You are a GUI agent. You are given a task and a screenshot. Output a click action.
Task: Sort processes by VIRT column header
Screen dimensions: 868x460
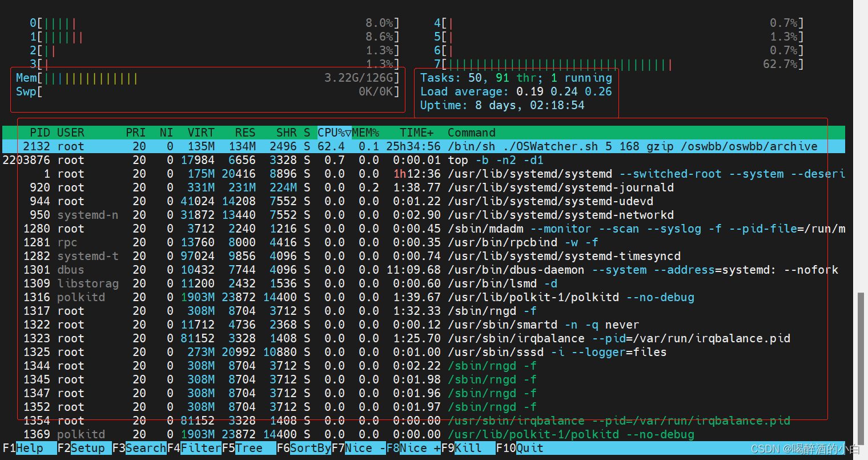click(x=201, y=133)
